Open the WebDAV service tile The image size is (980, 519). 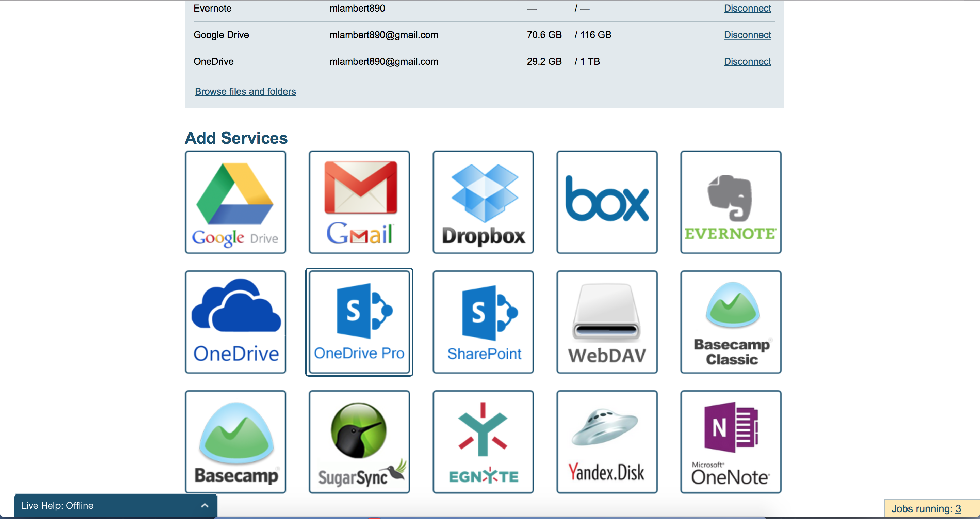[x=607, y=322]
